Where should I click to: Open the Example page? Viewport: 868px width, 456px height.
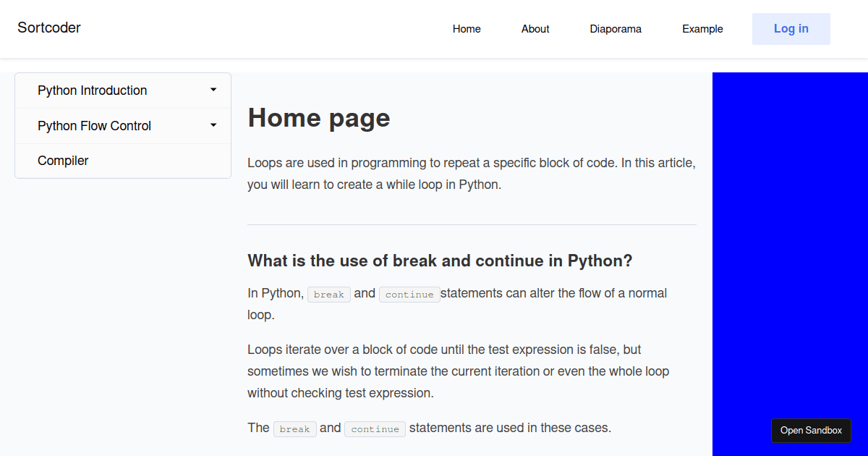(702, 29)
